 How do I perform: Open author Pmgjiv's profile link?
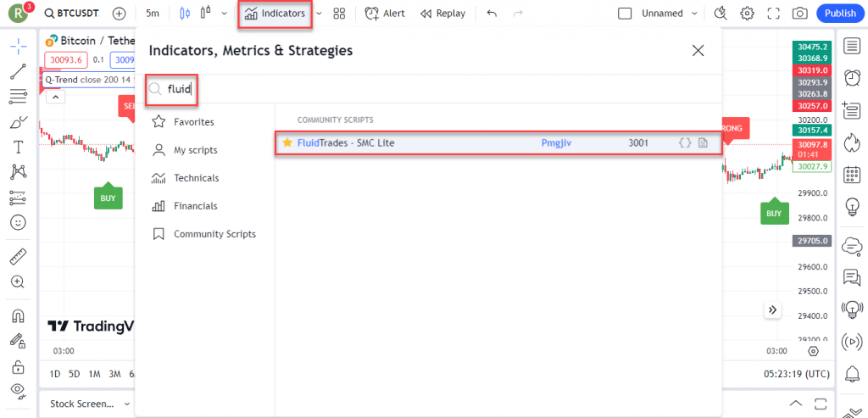pyautogui.click(x=556, y=142)
